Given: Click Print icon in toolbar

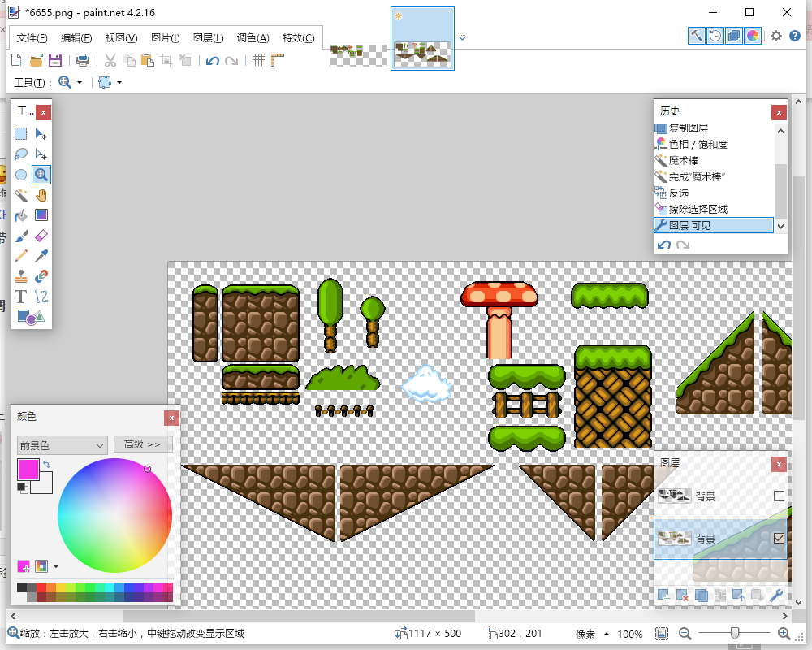Looking at the screenshot, I should pyautogui.click(x=82, y=61).
